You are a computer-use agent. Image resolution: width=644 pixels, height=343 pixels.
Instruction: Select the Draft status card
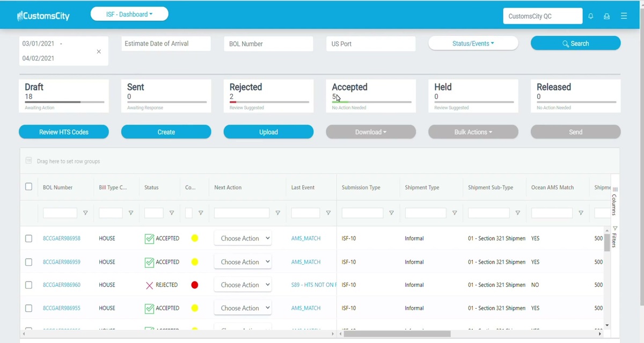64,96
